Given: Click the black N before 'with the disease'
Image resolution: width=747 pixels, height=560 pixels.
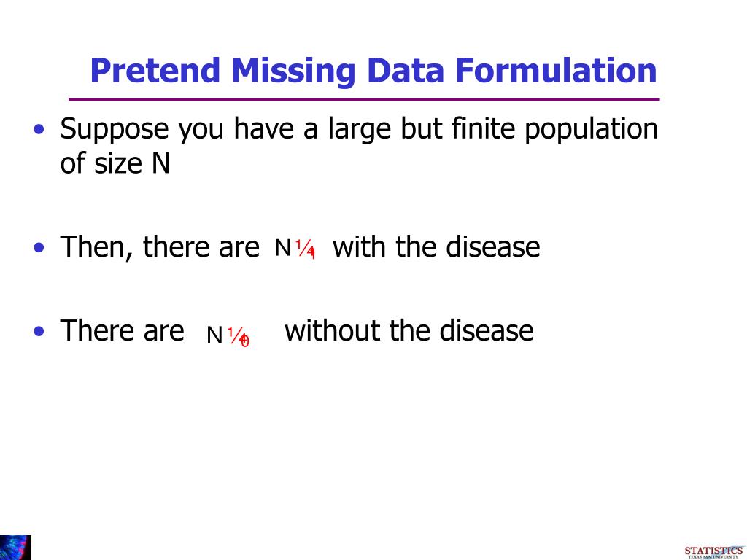Looking at the screenshot, I should (283, 248).
